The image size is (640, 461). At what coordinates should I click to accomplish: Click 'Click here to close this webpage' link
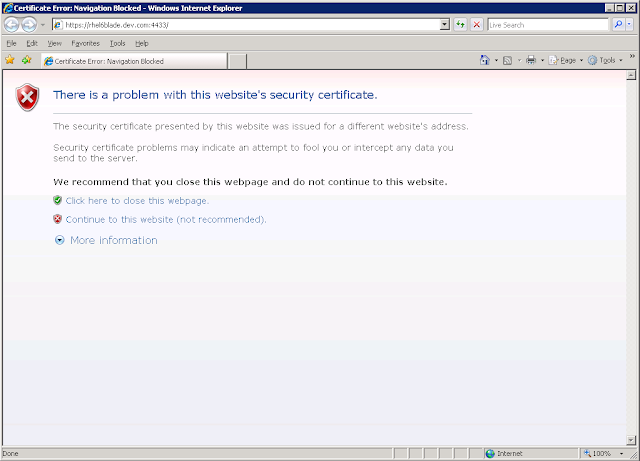click(137, 201)
